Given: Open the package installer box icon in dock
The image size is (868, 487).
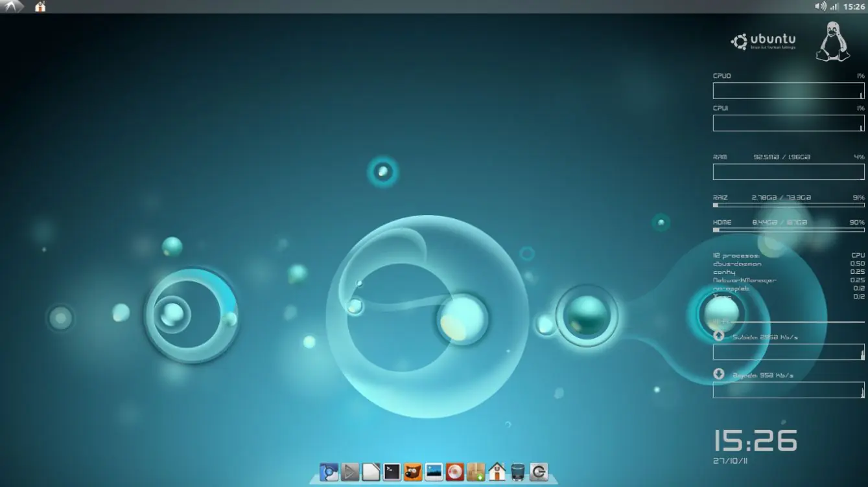Looking at the screenshot, I should pyautogui.click(x=476, y=471).
